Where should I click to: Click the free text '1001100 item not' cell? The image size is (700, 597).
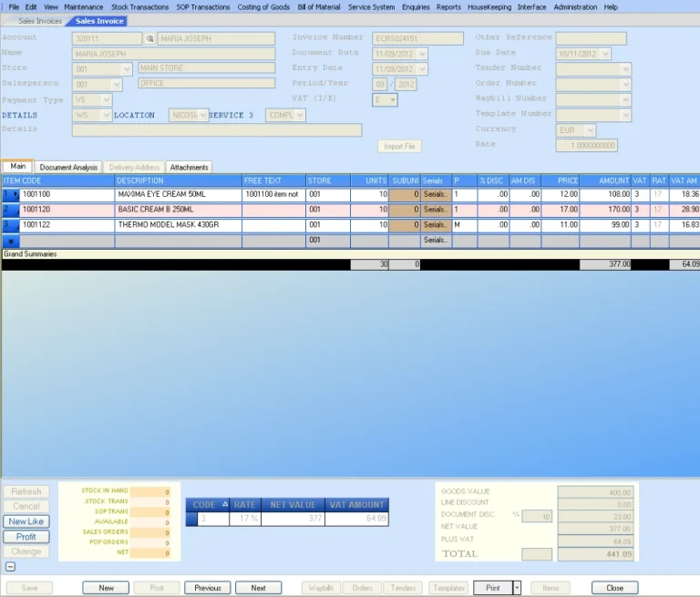[x=273, y=194]
